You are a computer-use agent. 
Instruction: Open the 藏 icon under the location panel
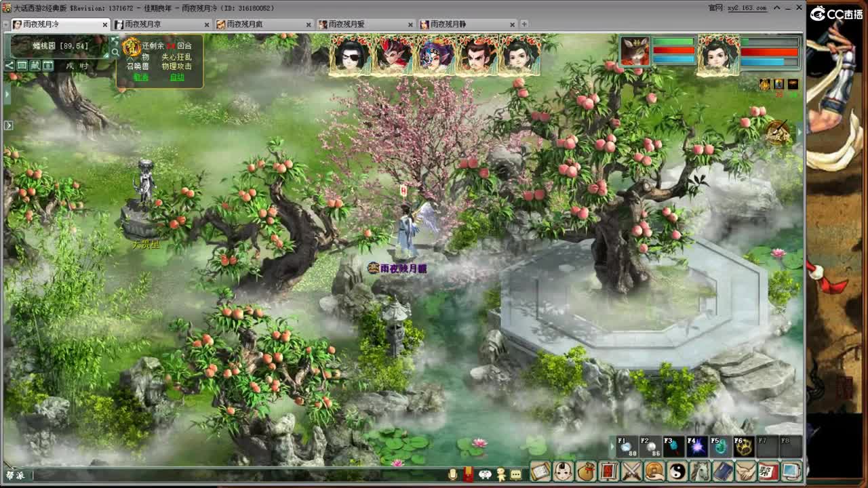(35, 66)
